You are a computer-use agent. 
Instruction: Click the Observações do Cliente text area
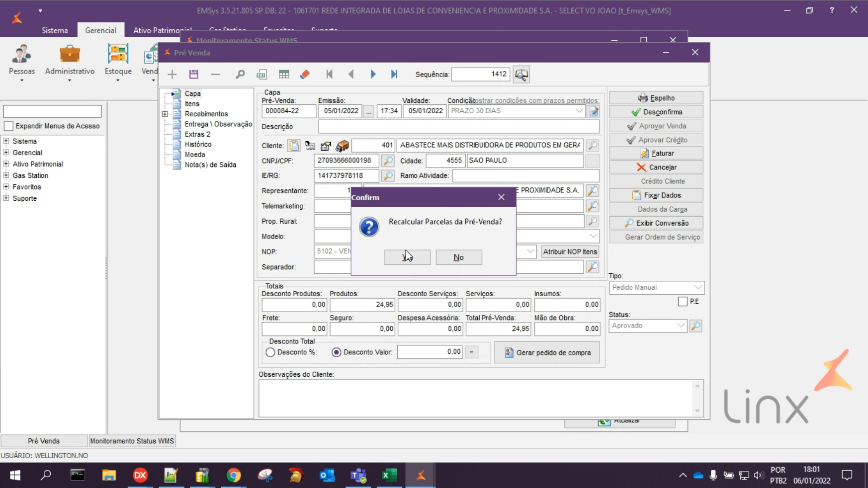point(477,398)
